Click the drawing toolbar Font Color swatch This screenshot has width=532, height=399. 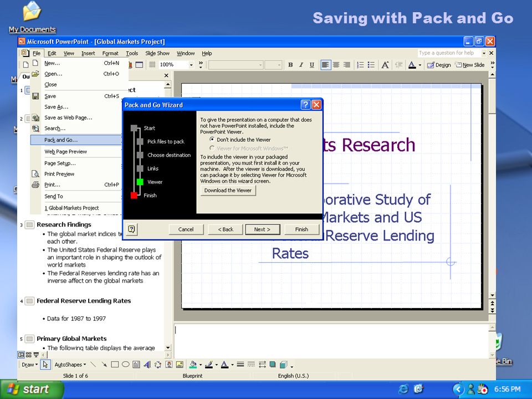[224, 365]
